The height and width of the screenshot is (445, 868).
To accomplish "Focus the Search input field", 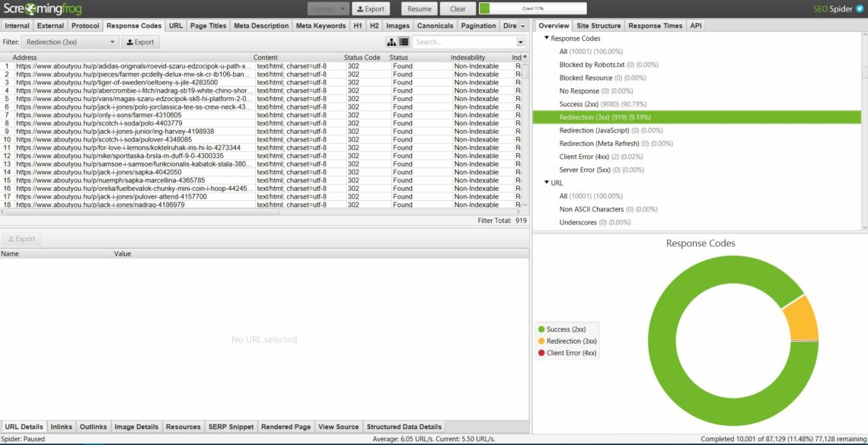I will click(464, 42).
